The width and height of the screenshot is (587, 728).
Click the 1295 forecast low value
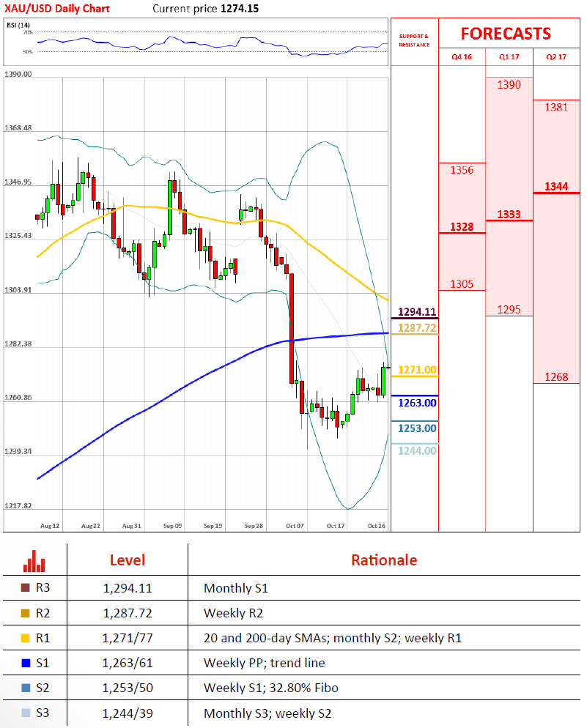[509, 309]
